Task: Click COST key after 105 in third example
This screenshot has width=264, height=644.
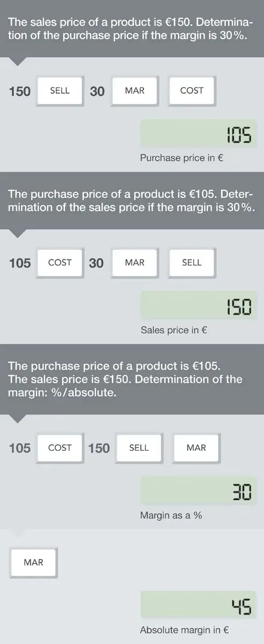Action: 60,448
